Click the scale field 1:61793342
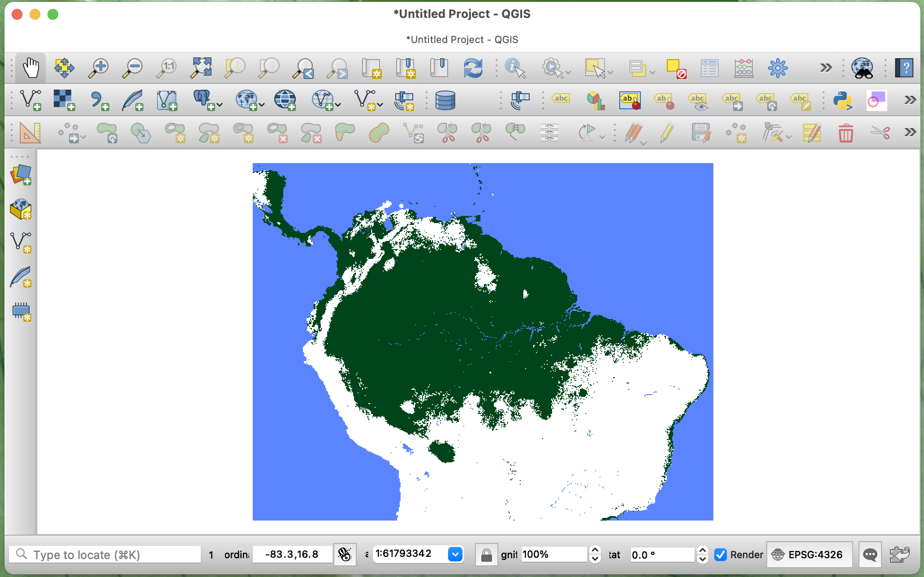 (x=410, y=555)
